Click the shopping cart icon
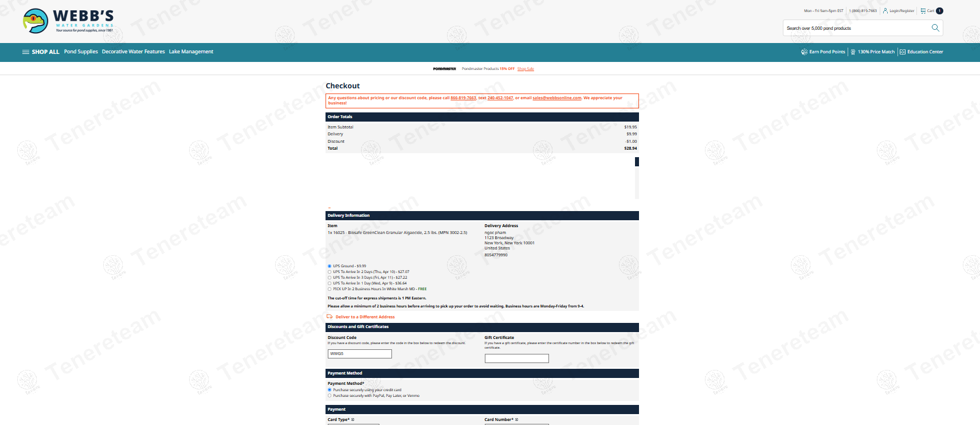980x425 pixels. pos(923,11)
